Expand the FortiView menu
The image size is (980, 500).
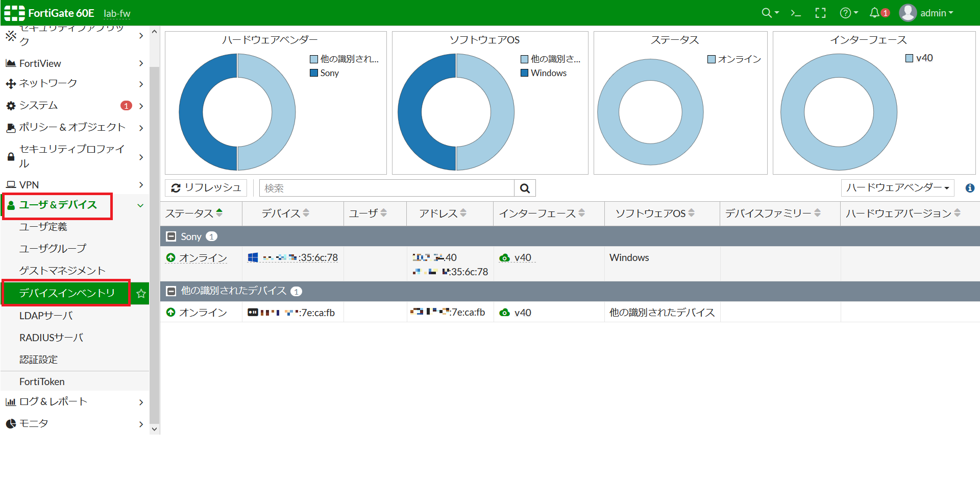[x=75, y=63]
